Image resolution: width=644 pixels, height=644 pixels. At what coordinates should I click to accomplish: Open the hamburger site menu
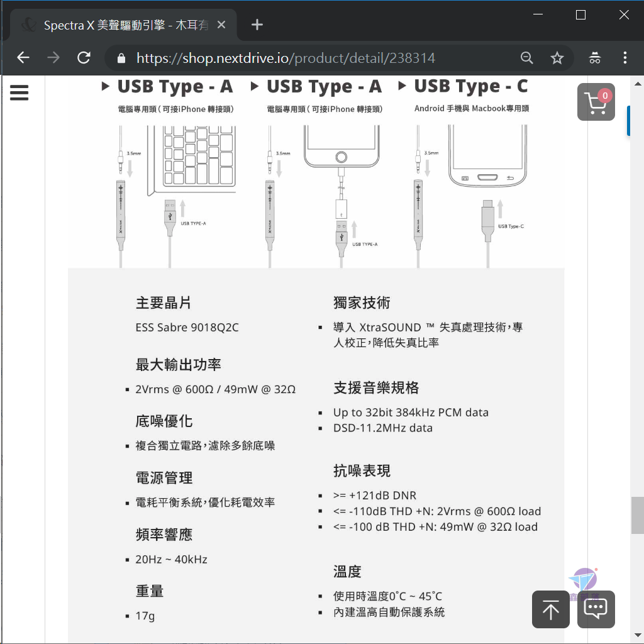[19, 92]
